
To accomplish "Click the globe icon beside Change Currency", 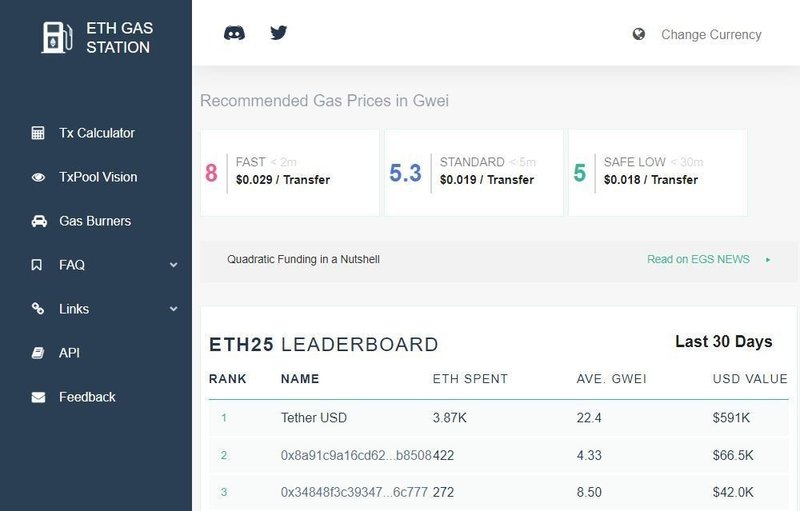I will [639, 34].
